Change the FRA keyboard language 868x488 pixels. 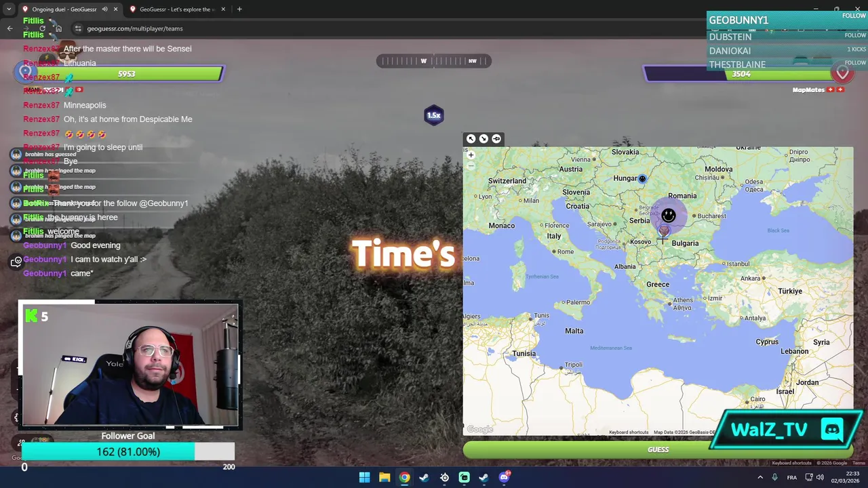coord(792,477)
